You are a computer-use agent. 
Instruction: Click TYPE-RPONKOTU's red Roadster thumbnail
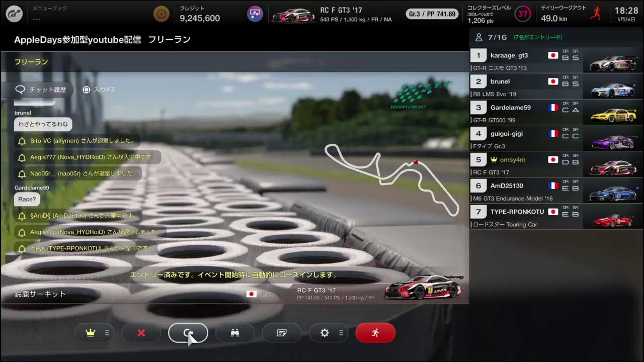pyautogui.click(x=612, y=219)
